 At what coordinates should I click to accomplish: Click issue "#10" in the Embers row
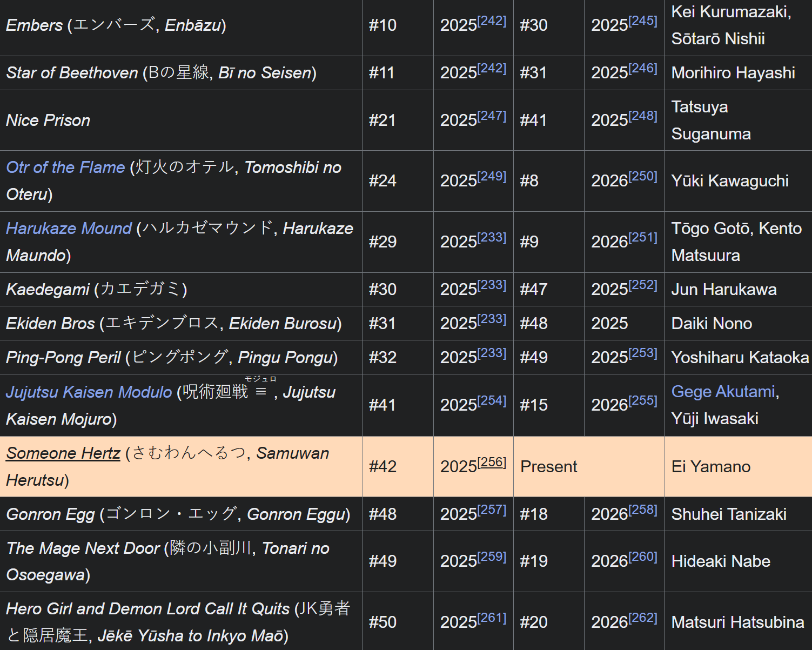tap(382, 25)
